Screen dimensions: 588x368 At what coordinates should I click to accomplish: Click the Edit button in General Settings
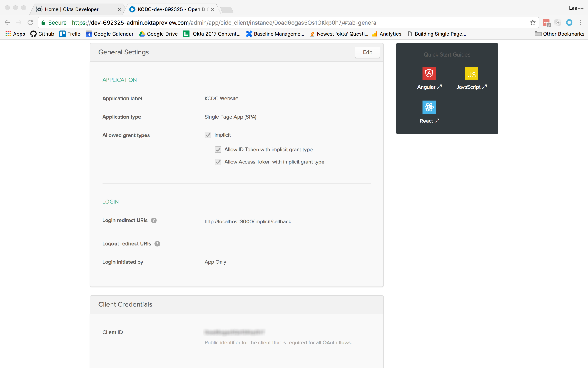(367, 52)
